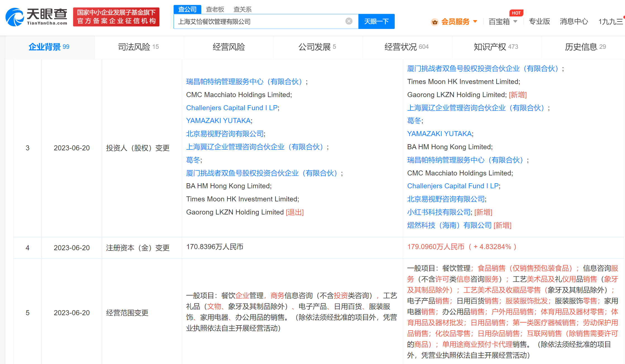
Task: Click BA HM Hong Kong Limited in before-change column
Action: tap(228, 186)
